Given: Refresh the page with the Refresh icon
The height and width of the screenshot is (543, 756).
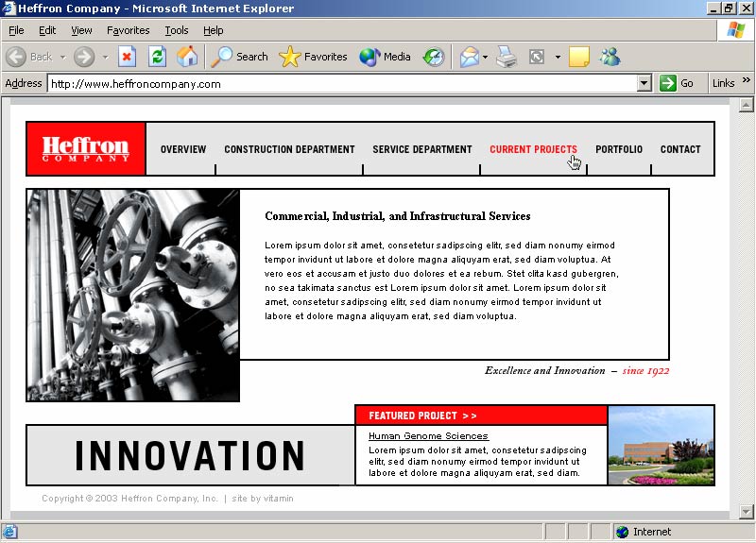Looking at the screenshot, I should click(157, 57).
